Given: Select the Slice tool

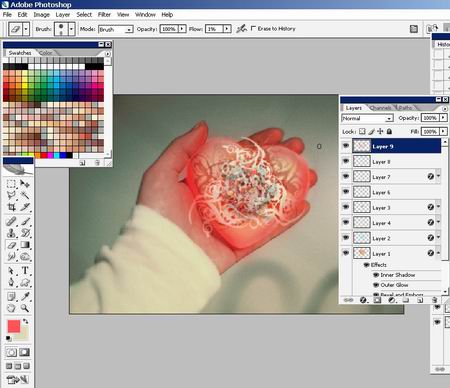Looking at the screenshot, I should 25,207.
